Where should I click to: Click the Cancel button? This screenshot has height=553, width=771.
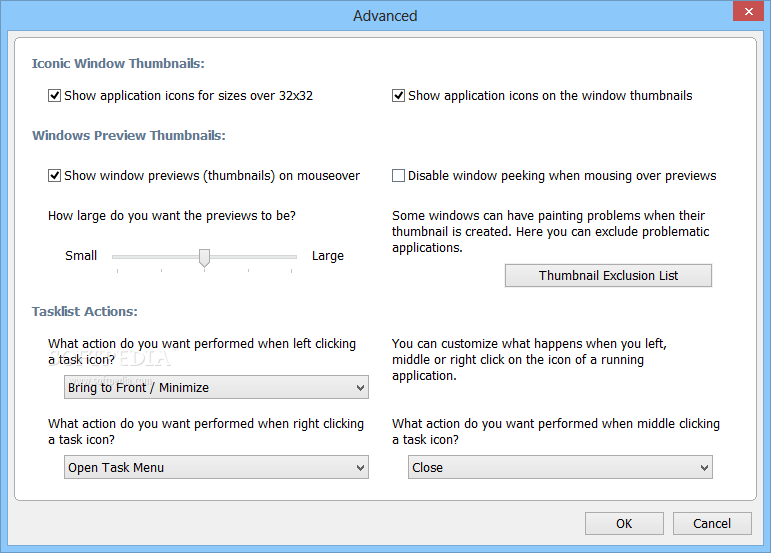pos(712,524)
